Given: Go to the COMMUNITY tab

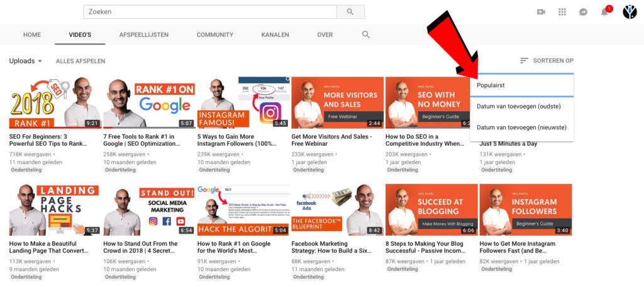Looking at the screenshot, I should 215,35.
